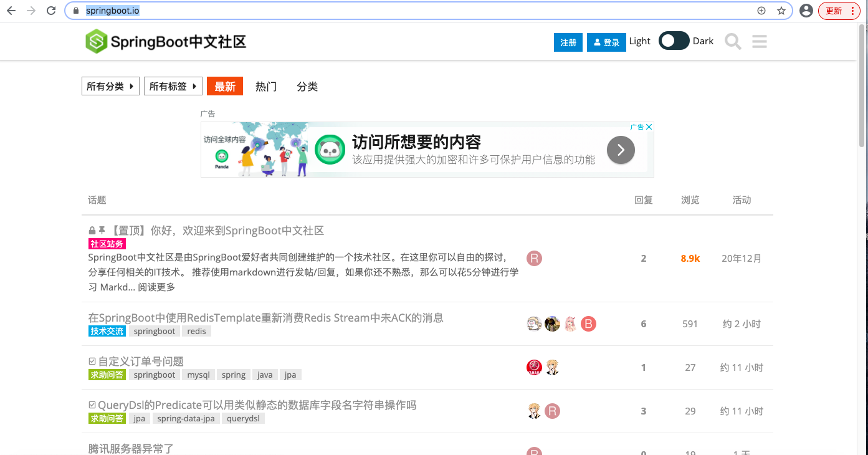Viewport: 868px width, 455px height.
Task: Click the 'springboot' tag under the Redis topic
Action: pyautogui.click(x=154, y=331)
